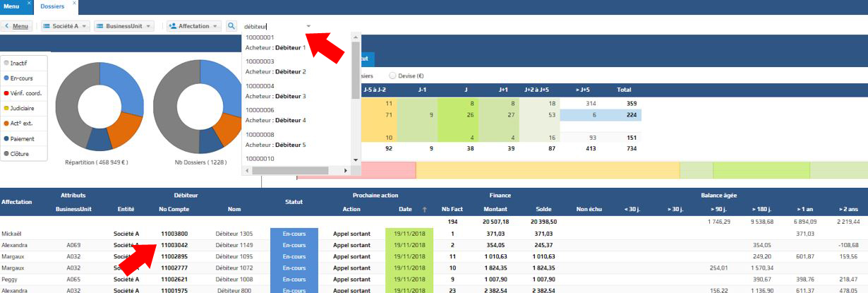Expand the search box dropdown arrow
The image size is (868, 293).
click(308, 26)
